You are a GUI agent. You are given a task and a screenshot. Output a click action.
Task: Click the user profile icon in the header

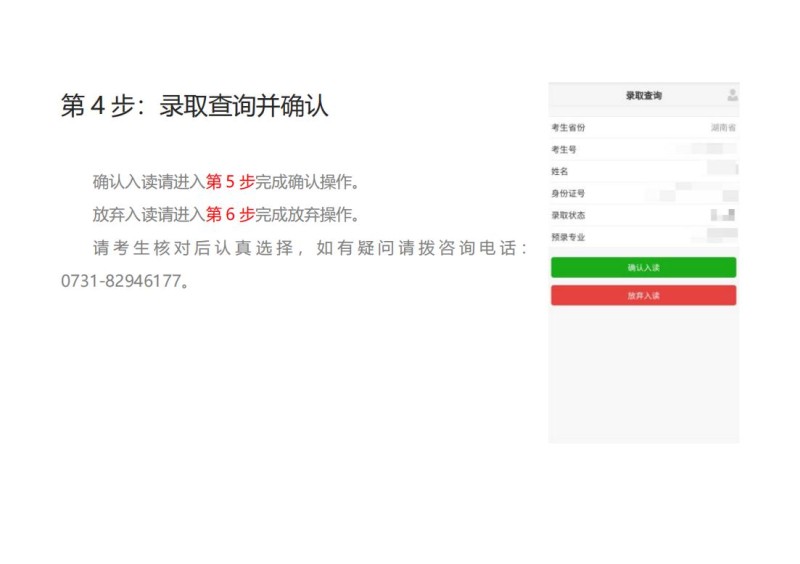[x=732, y=95]
